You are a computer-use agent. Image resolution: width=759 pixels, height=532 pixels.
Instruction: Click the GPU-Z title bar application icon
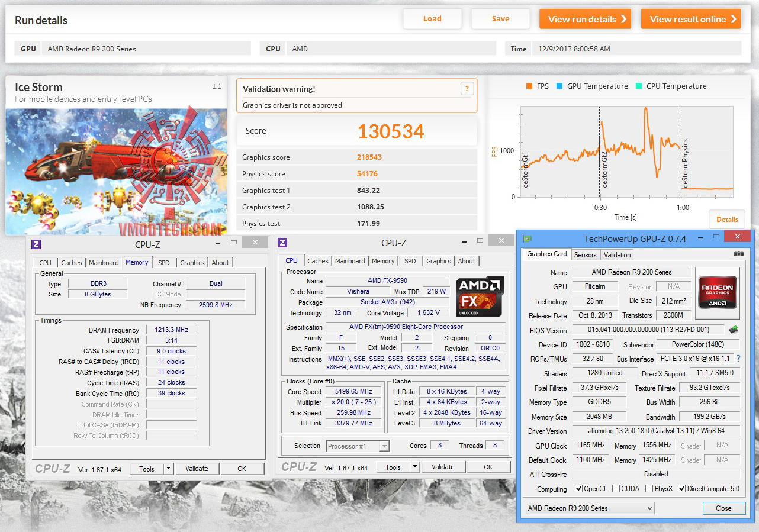coord(527,238)
